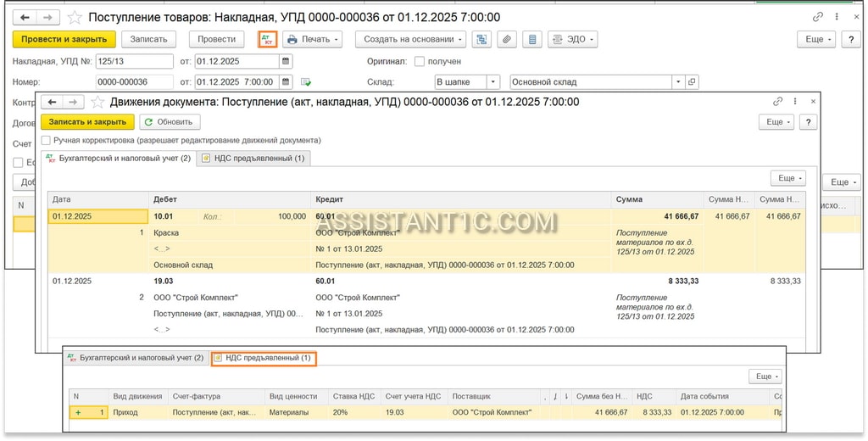Screen dimensions: 868x441
Task: Click Кредит column header
Action: pyautogui.click(x=461, y=199)
